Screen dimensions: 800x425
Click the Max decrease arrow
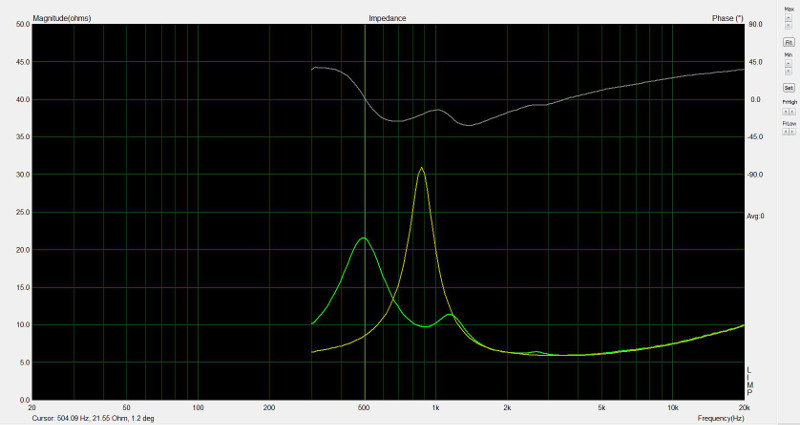click(788, 25)
